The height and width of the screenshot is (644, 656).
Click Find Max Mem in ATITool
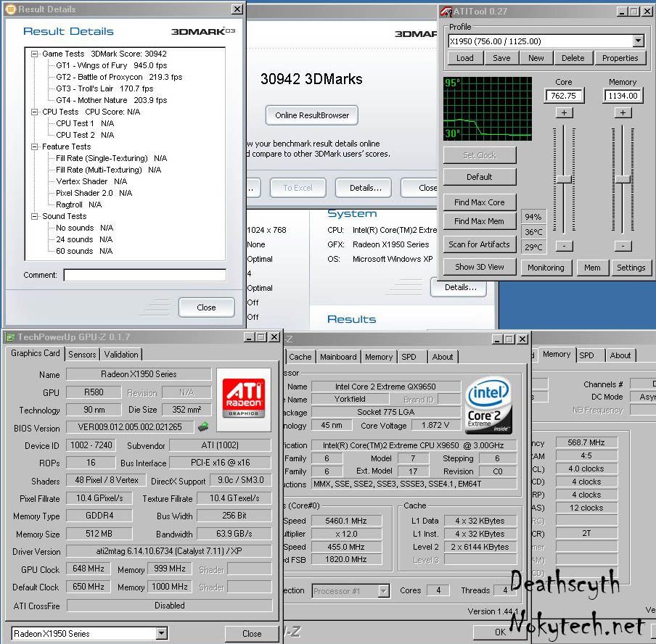click(480, 221)
